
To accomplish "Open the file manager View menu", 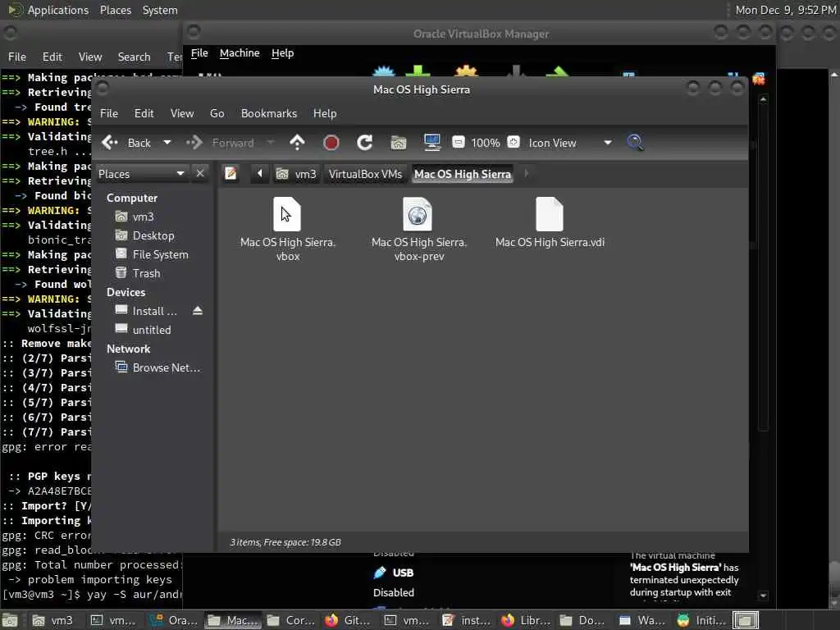I will pos(182,113).
